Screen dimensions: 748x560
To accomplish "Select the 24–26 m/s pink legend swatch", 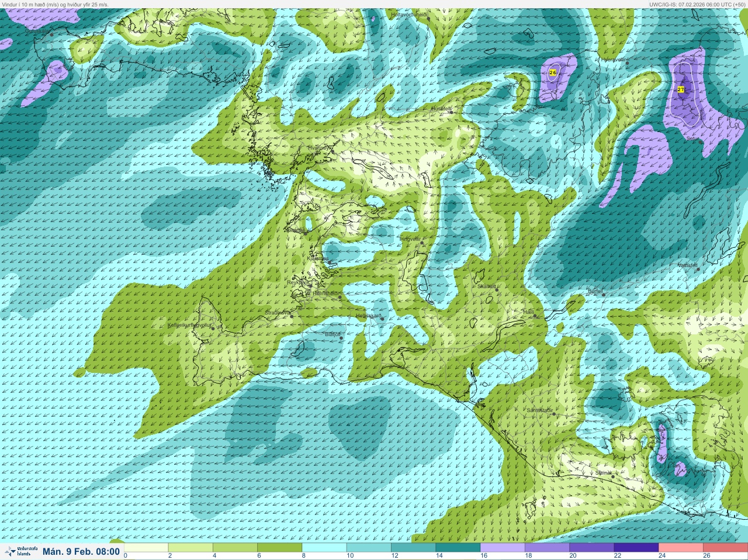I will (681, 548).
